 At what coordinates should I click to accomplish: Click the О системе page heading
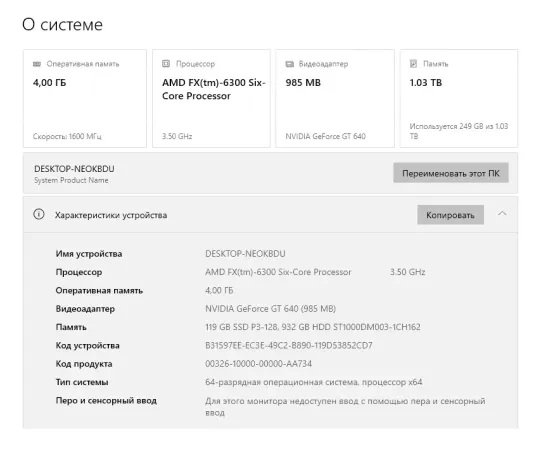point(62,25)
